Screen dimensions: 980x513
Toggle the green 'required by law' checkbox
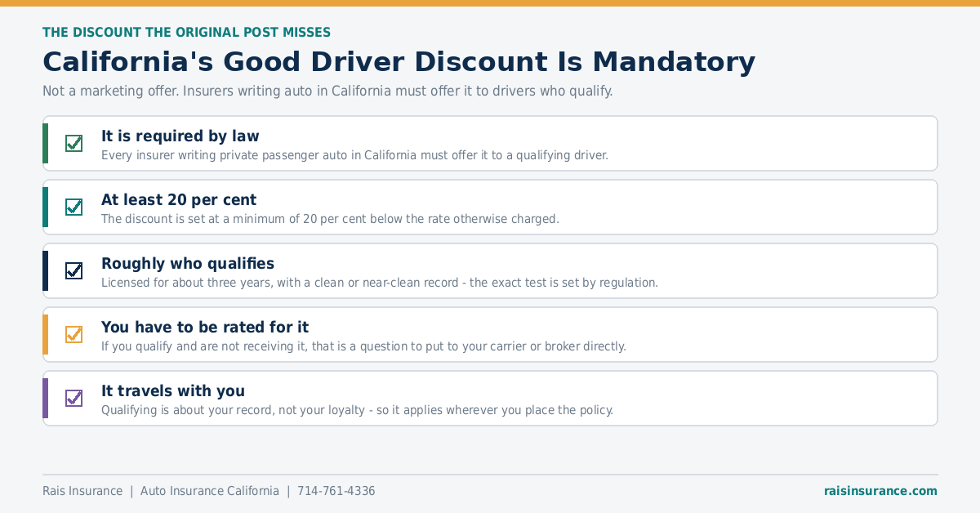click(73, 144)
